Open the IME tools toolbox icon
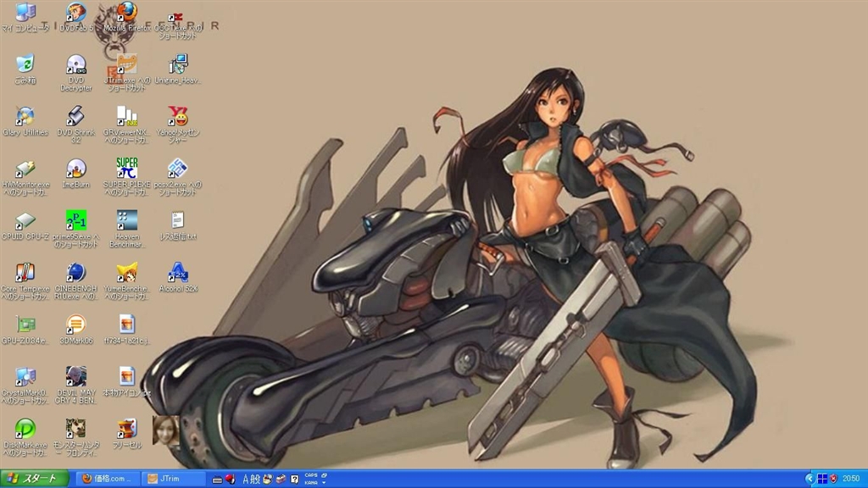Viewport: 868px width, 488px height. (281, 479)
